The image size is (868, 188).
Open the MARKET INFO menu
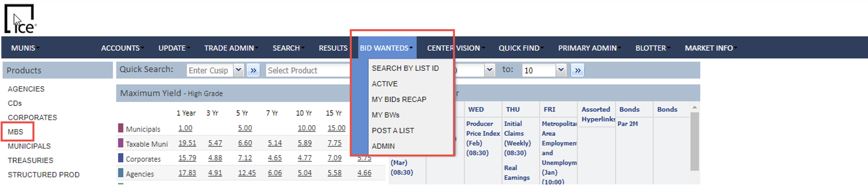pyautogui.click(x=711, y=48)
